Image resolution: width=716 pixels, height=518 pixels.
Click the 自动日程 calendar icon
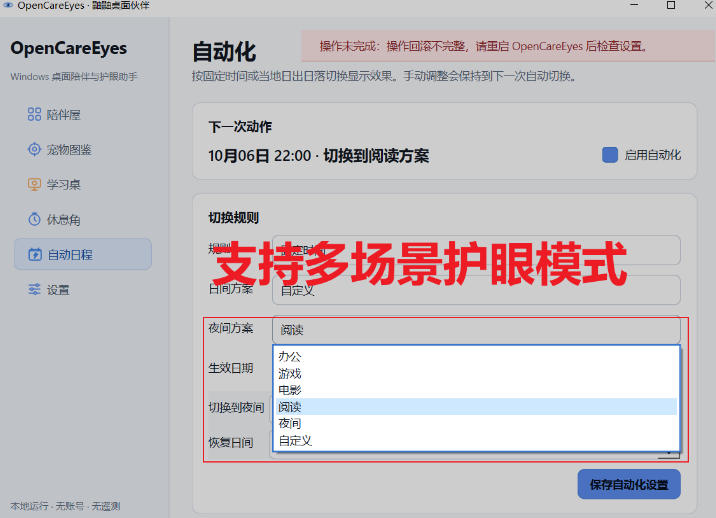pyautogui.click(x=35, y=254)
